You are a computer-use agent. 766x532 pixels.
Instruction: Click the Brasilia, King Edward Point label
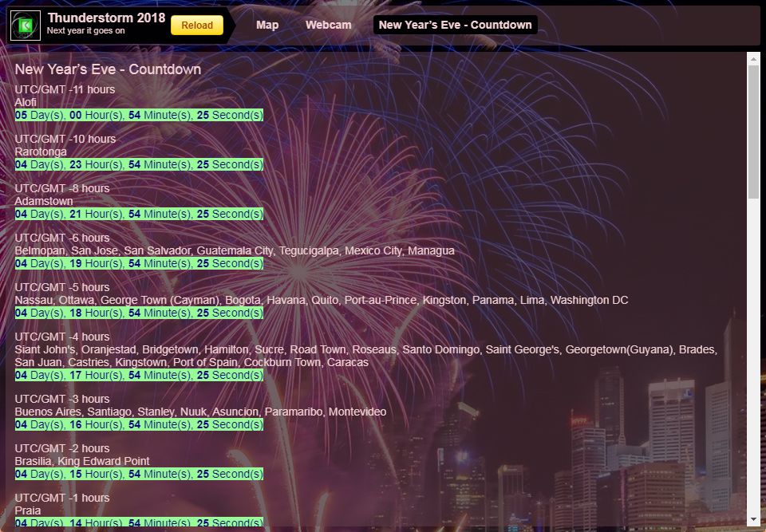(x=82, y=461)
